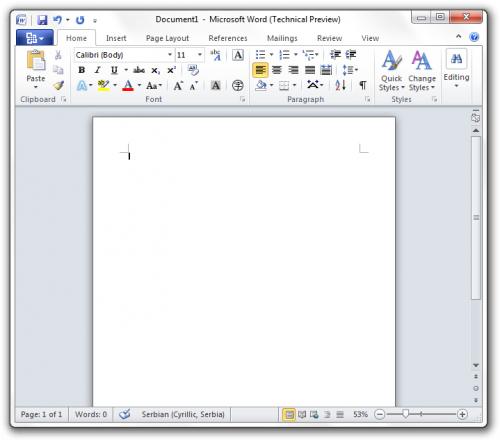Image resolution: width=500 pixels, height=440 pixels.
Task: Pick font color red A button
Action: [128, 86]
